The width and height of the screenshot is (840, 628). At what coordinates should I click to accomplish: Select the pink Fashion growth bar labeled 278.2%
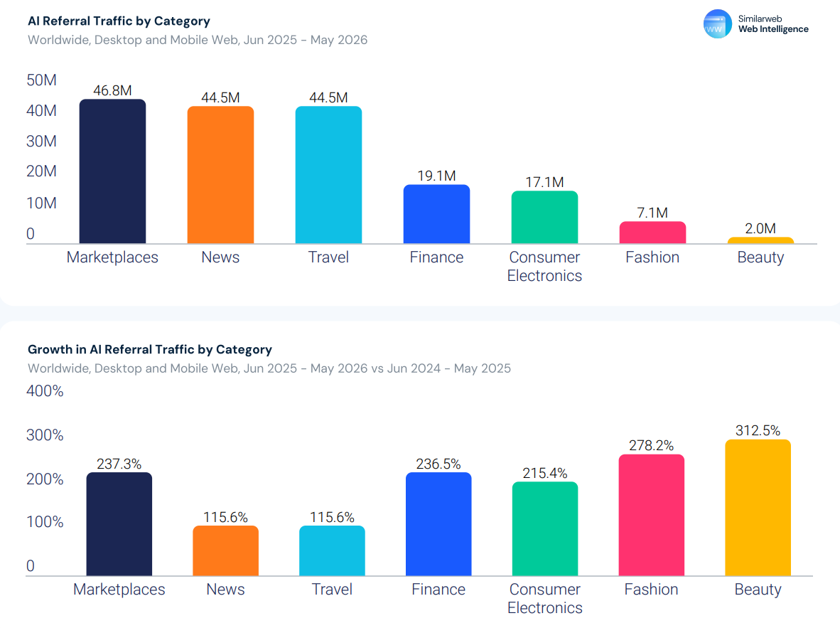point(652,516)
